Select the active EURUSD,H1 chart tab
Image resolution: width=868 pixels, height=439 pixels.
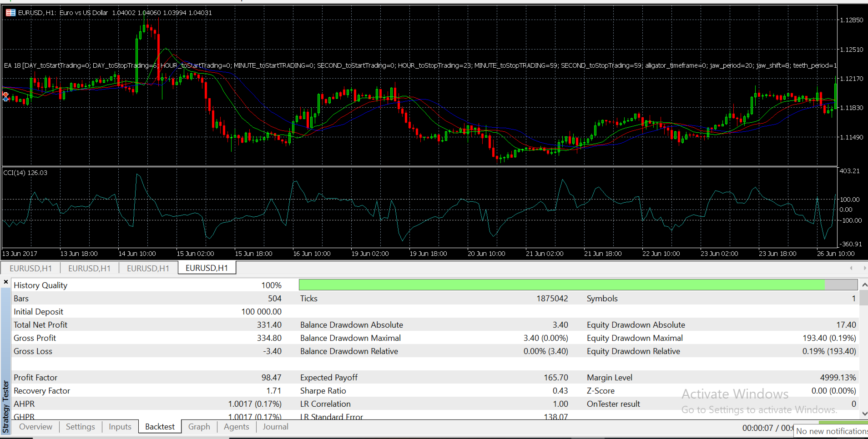click(x=207, y=268)
